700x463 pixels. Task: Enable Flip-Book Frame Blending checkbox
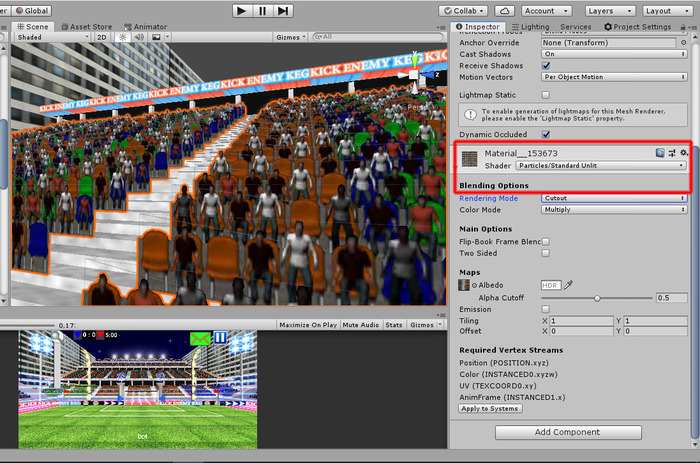pos(546,242)
